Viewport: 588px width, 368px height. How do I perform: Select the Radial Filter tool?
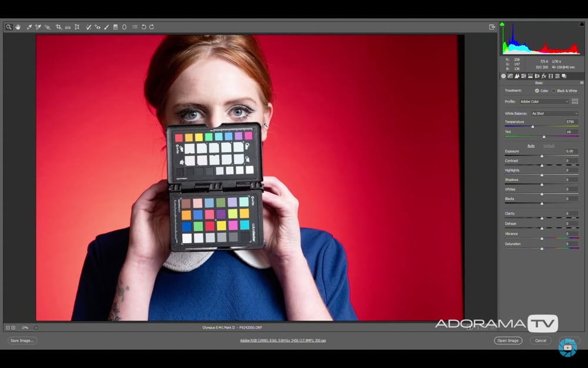[124, 26]
